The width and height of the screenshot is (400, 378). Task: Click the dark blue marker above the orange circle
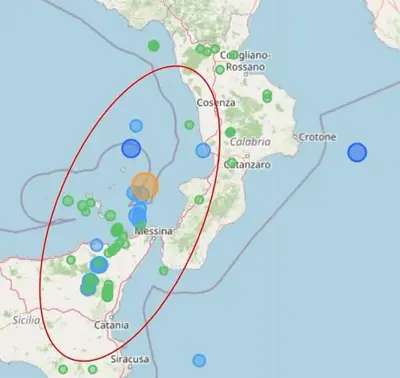tap(131, 148)
